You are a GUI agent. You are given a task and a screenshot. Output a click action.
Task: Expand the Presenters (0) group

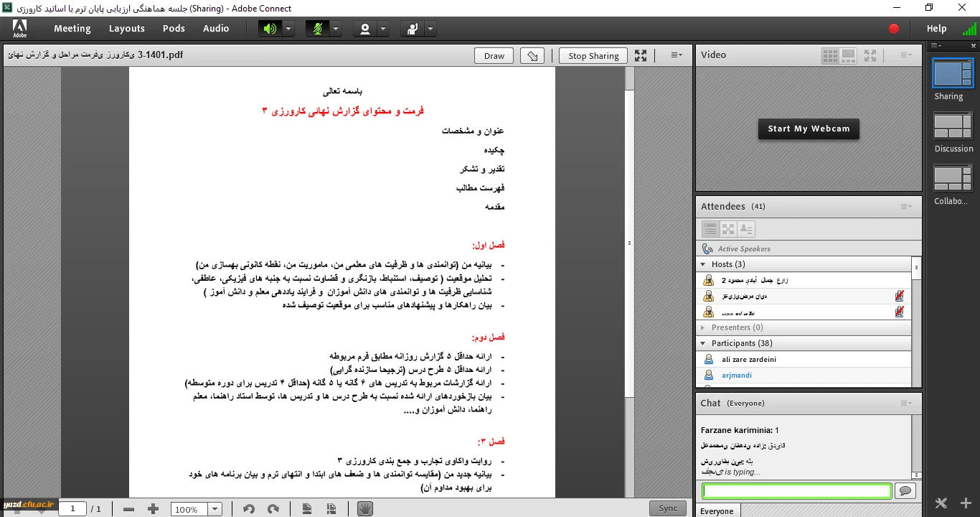704,327
